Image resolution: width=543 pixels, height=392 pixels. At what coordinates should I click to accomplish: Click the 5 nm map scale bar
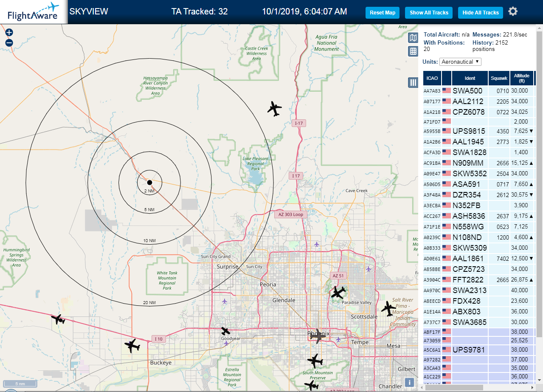point(20,384)
